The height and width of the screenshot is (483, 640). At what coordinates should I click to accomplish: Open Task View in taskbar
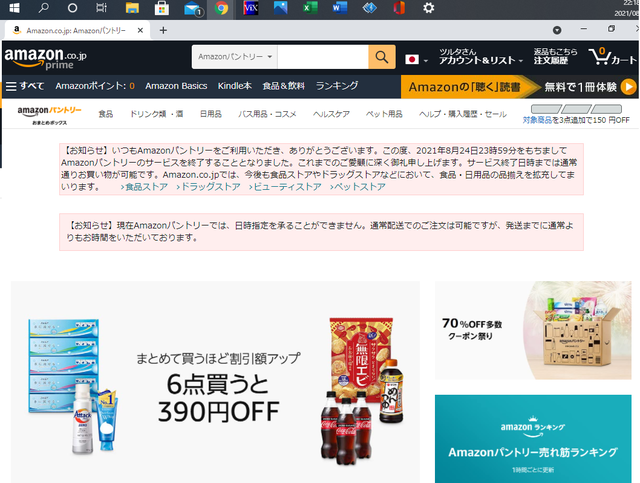coord(101,8)
